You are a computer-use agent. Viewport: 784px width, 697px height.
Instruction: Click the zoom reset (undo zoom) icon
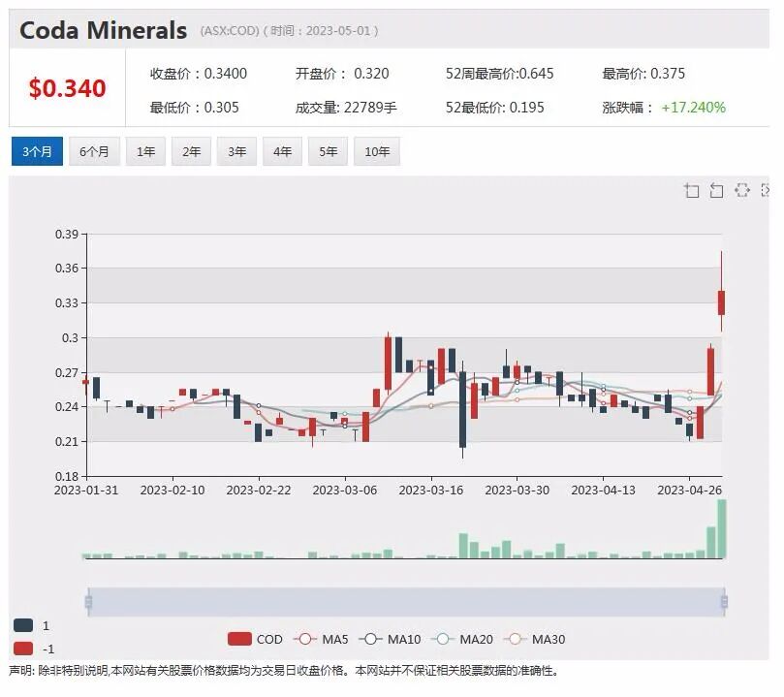click(x=716, y=190)
